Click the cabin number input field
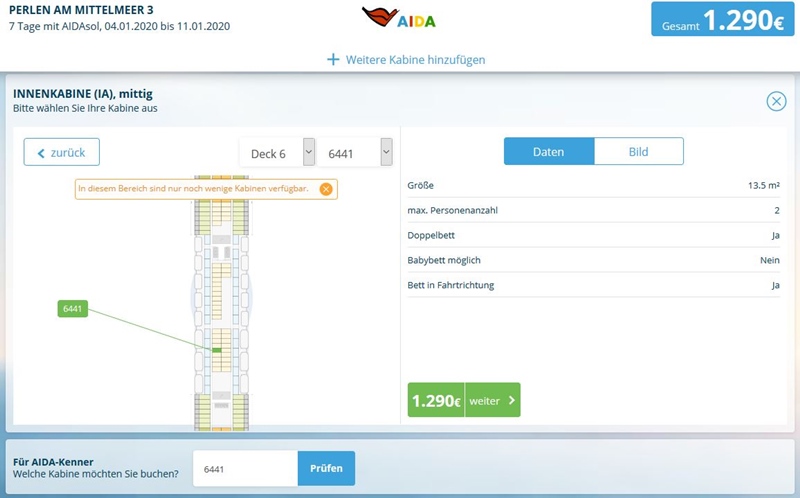This screenshot has width=800, height=498. [x=245, y=468]
